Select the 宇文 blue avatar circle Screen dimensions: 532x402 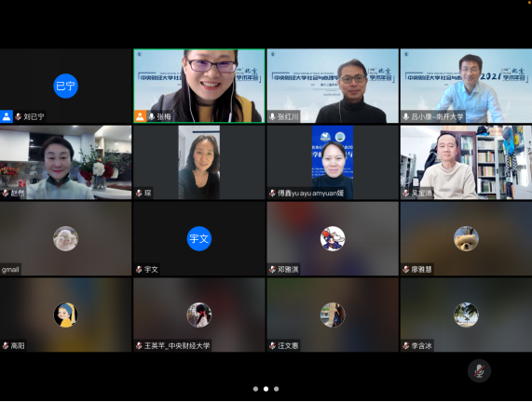(x=199, y=238)
